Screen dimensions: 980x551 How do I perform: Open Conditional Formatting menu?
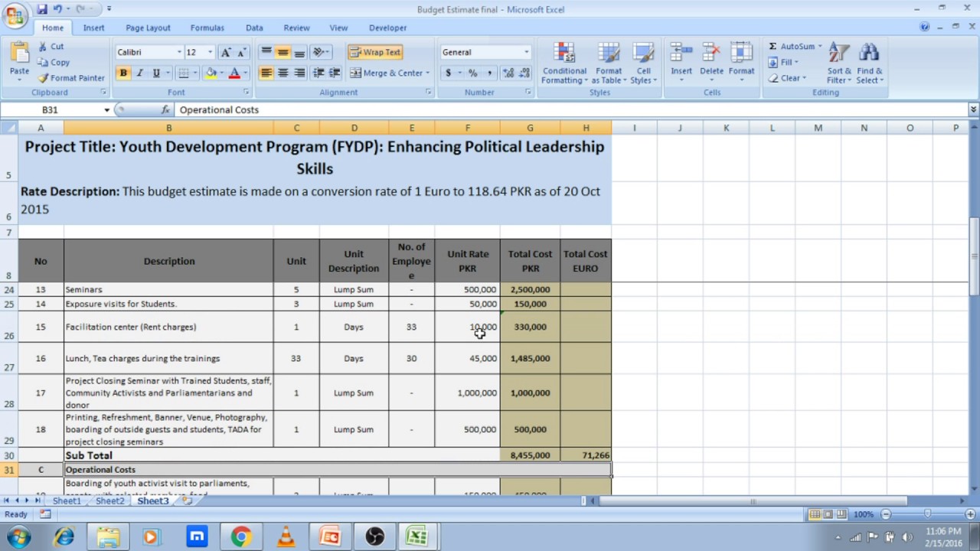564,64
